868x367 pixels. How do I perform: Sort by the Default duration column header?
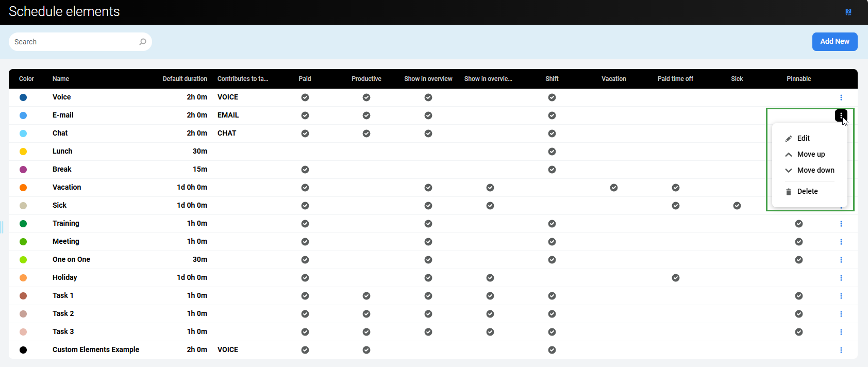(185, 79)
